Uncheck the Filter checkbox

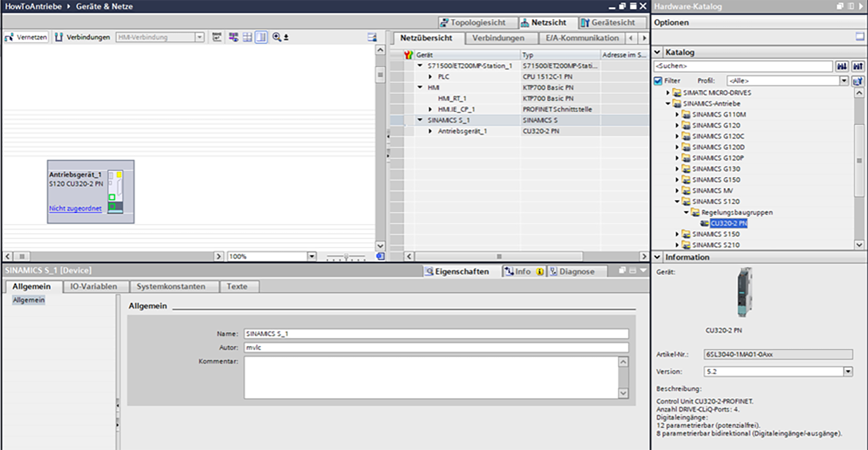click(x=658, y=81)
